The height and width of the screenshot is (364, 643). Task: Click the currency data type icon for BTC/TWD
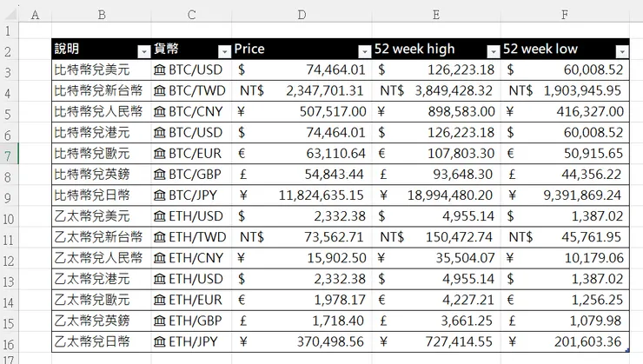[x=160, y=90]
